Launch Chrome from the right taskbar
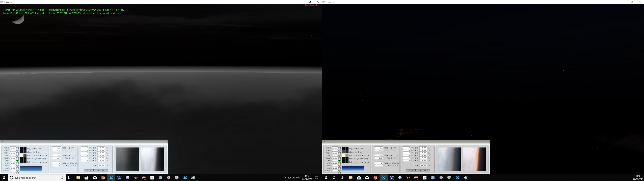The image size is (644, 181). [375, 178]
